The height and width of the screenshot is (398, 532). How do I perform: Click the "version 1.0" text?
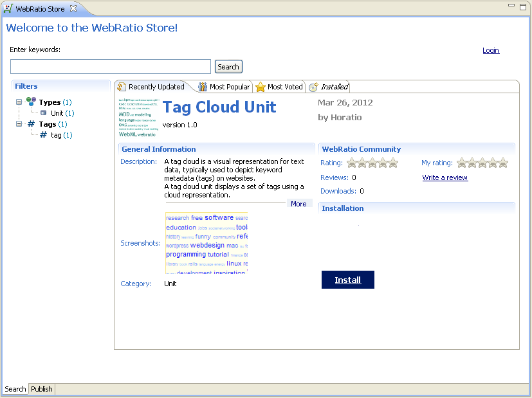point(180,125)
